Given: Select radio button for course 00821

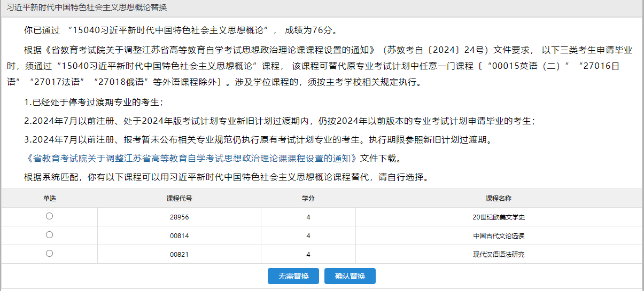Looking at the screenshot, I should (49, 254).
